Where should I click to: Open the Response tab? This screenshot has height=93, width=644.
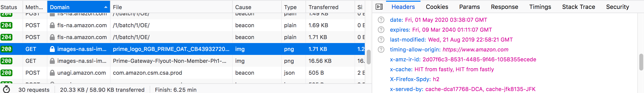pos(504,7)
